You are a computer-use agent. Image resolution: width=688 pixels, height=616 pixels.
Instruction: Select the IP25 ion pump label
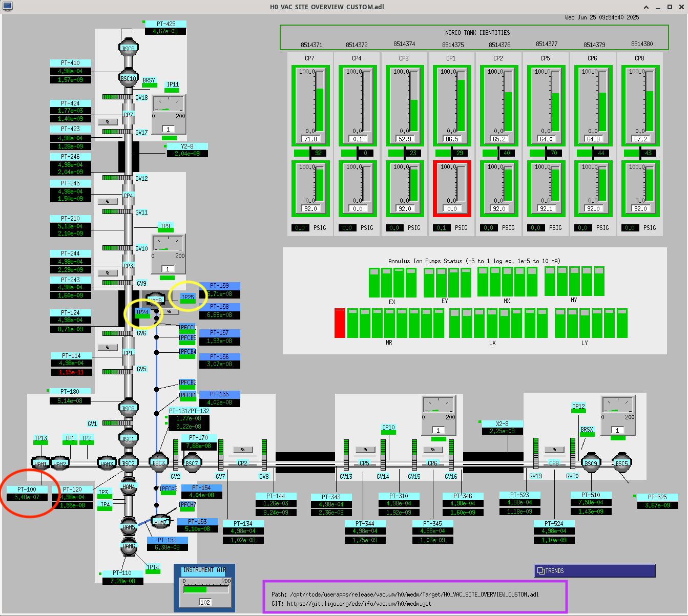(x=187, y=297)
